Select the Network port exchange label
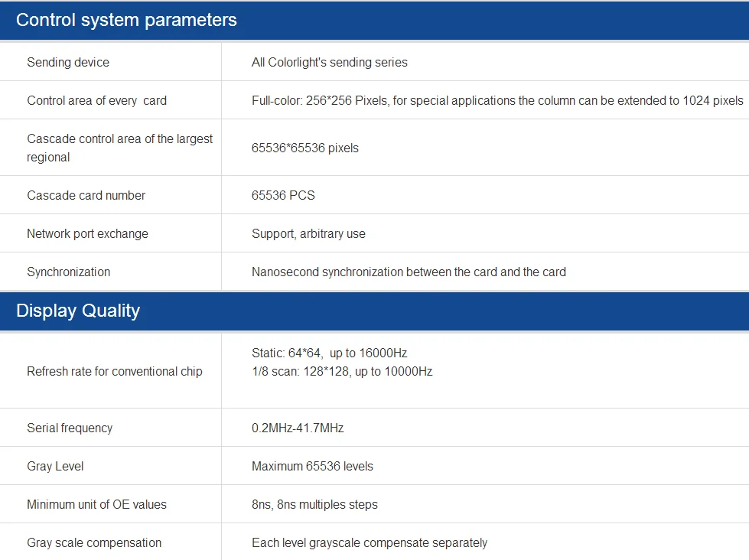Image resolution: width=749 pixels, height=560 pixels. coord(87,234)
